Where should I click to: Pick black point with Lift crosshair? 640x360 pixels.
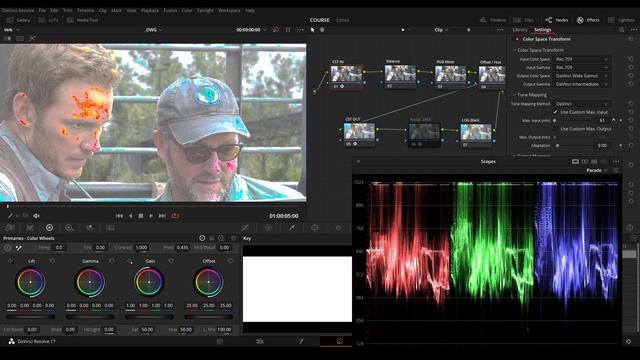(11, 261)
